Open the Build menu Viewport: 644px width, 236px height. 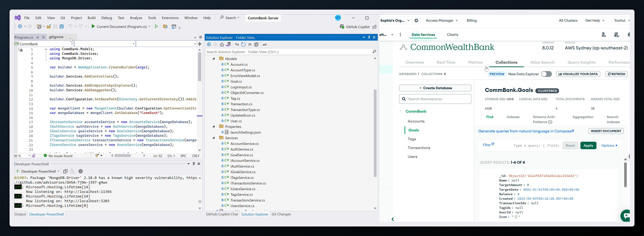(92, 18)
